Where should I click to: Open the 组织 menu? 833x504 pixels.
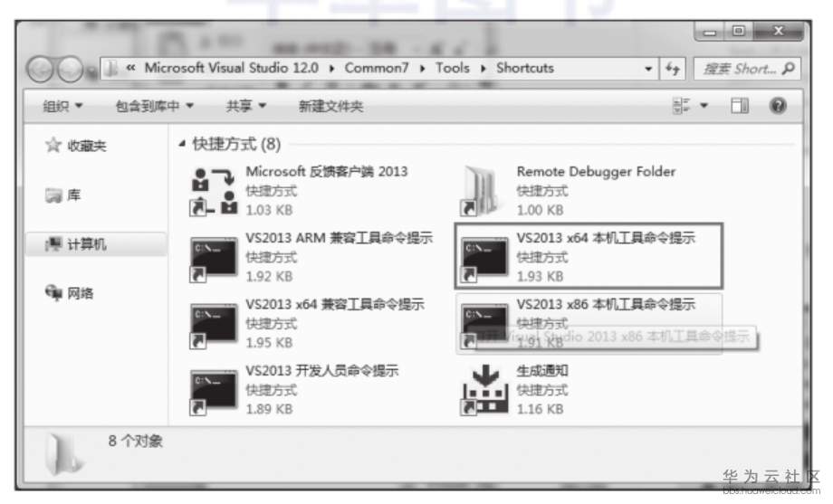click(x=62, y=106)
